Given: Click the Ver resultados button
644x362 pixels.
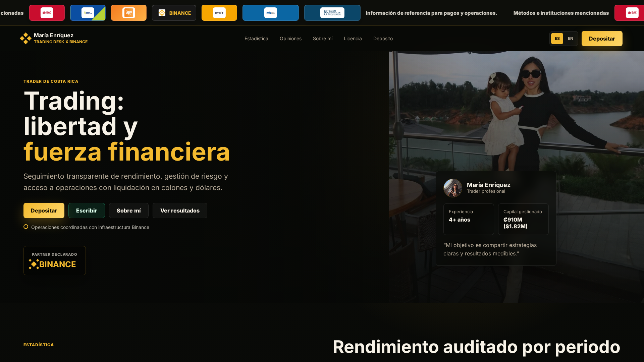Looking at the screenshot, I should click(180, 210).
